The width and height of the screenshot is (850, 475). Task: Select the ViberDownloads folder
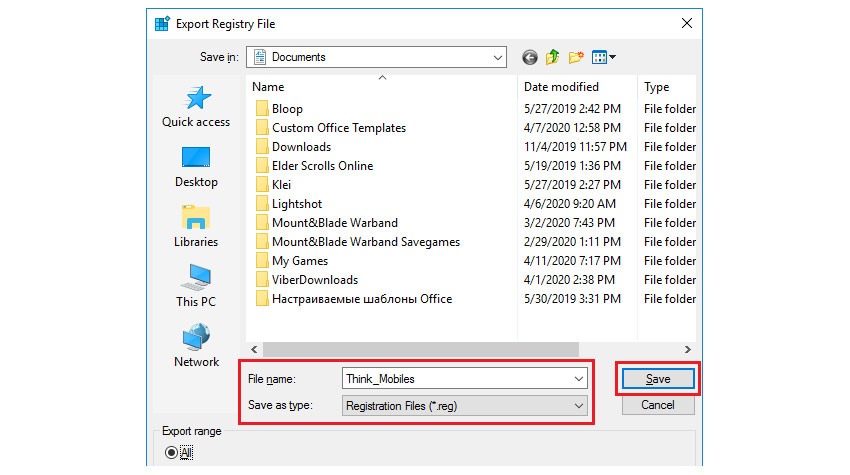tap(307, 280)
